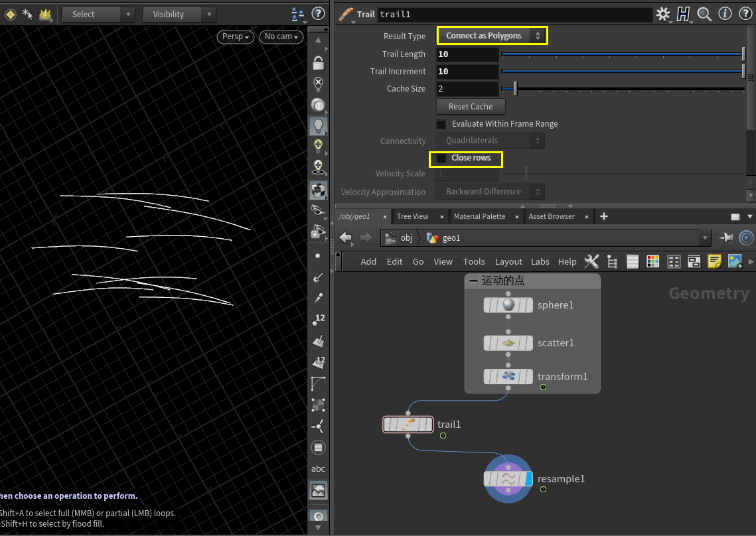Open the pane tab options arrow menu
This screenshot has height=536, width=756.
pos(750,216)
